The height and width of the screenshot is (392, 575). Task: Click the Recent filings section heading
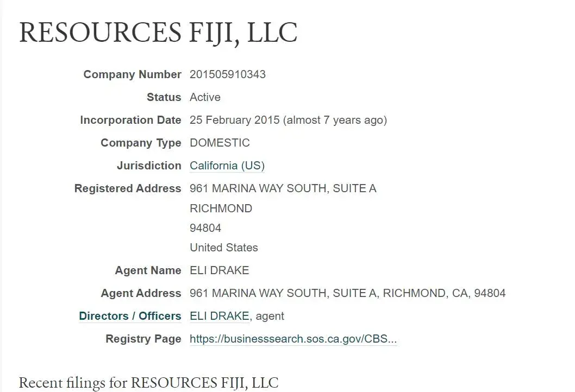click(x=148, y=383)
